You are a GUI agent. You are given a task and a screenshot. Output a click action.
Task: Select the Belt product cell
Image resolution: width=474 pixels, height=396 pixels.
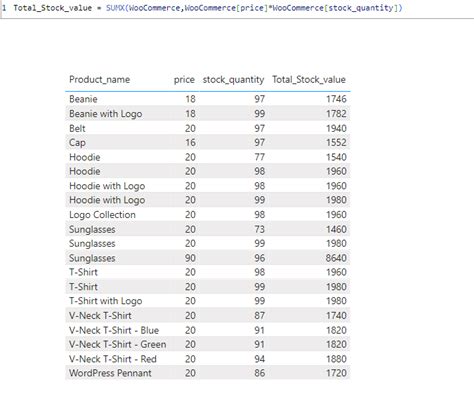pos(77,128)
